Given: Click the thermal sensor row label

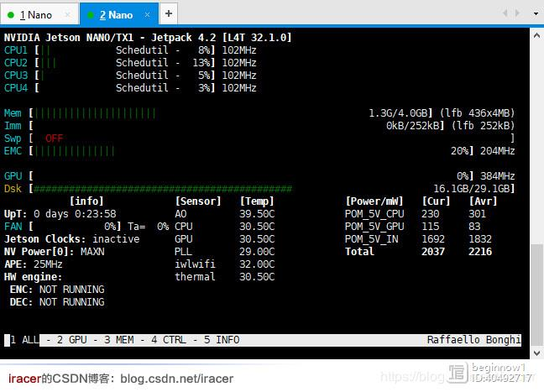Looking at the screenshot, I should tap(195, 277).
